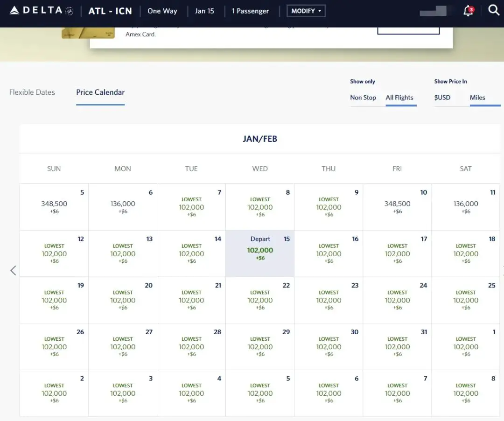504x421 pixels.
Task: Select the highlighted Depart date 15
Action: pyautogui.click(x=260, y=253)
